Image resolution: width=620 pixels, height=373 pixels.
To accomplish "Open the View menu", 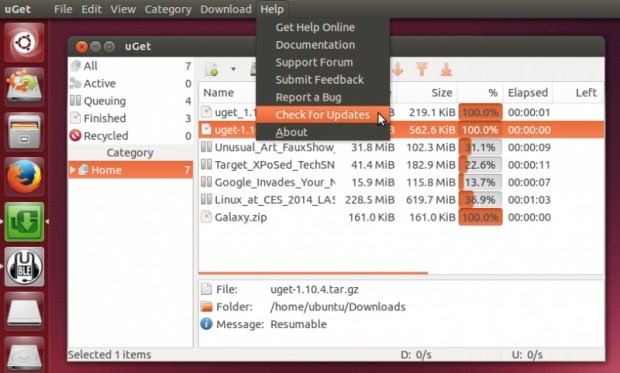I will 123,9.
